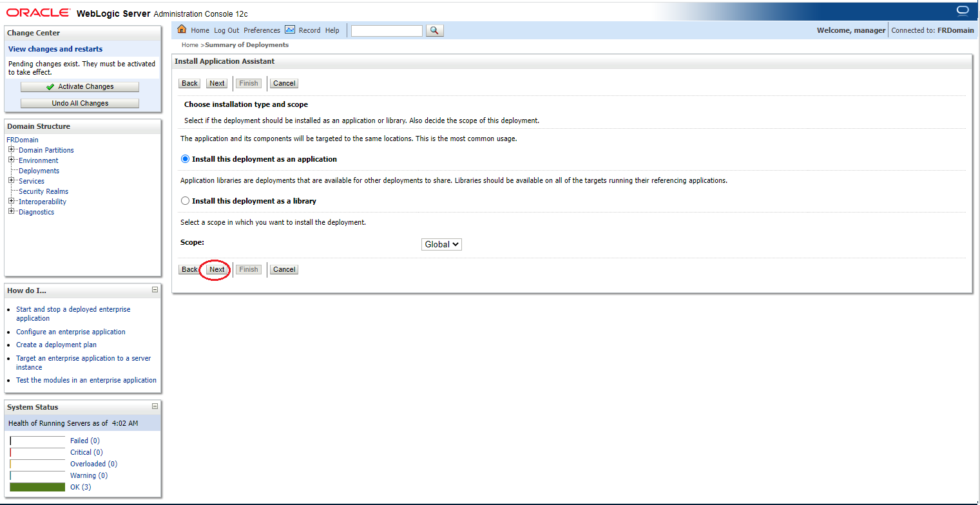Select Install this deployment as an application
This screenshot has height=505, width=980.
coord(186,159)
